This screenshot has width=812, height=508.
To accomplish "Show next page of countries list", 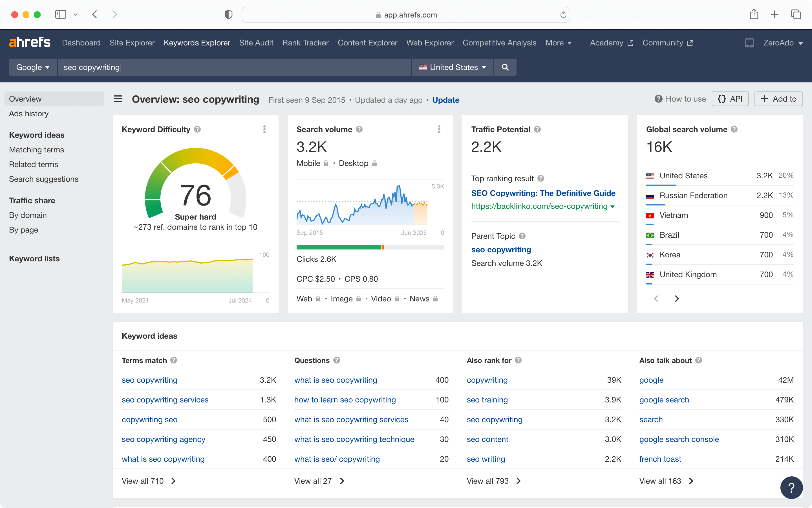I will tap(677, 298).
